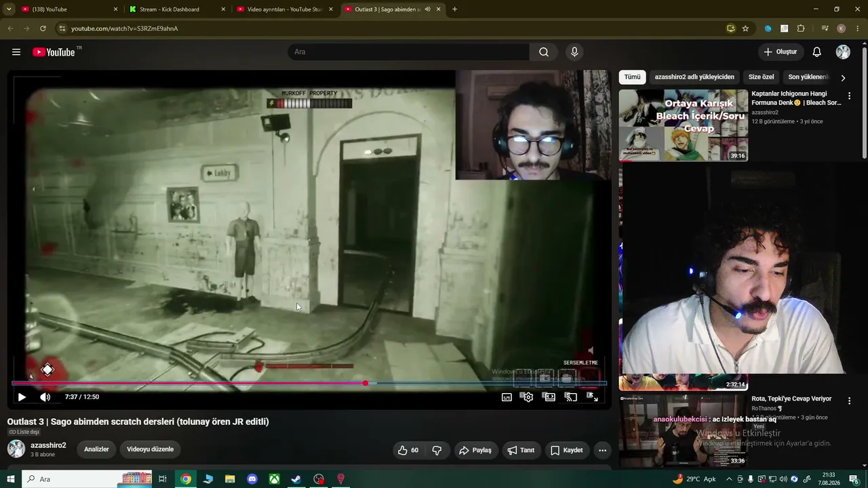Open the azasshiro2 channel name link
The width and height of the screenshot is (868, 488).
pos(48,445)
